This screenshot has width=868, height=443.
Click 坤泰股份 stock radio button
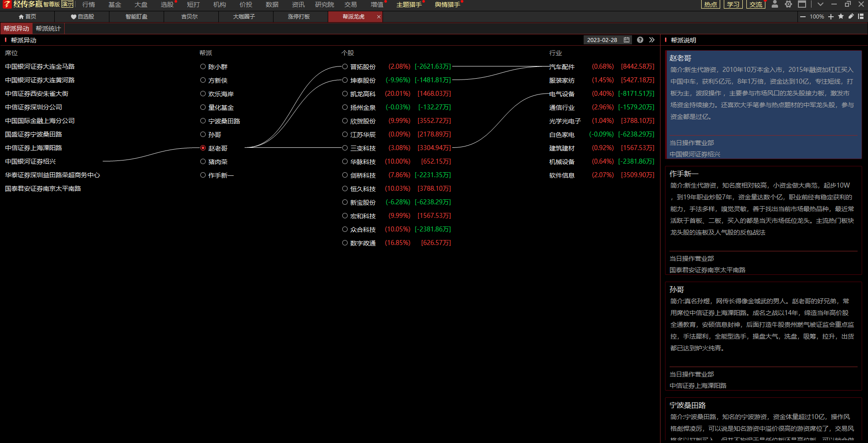pyautogui.click(x=345, y=80)
